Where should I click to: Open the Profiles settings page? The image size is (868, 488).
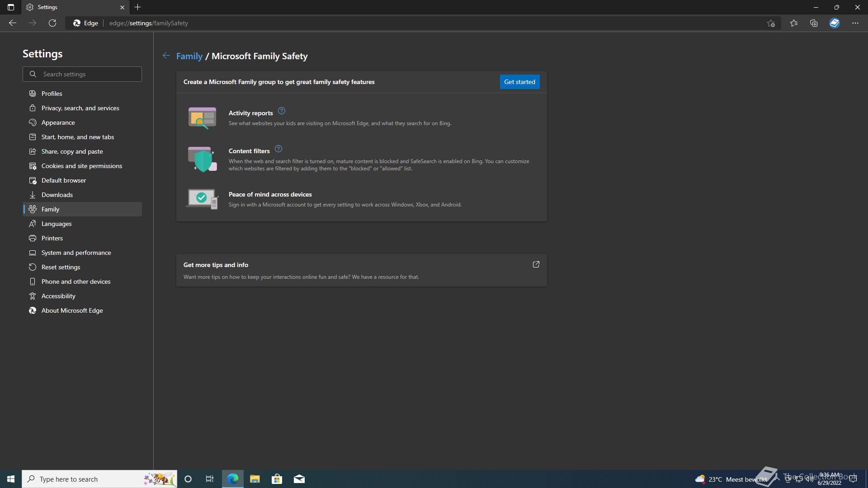click(82, 94)
